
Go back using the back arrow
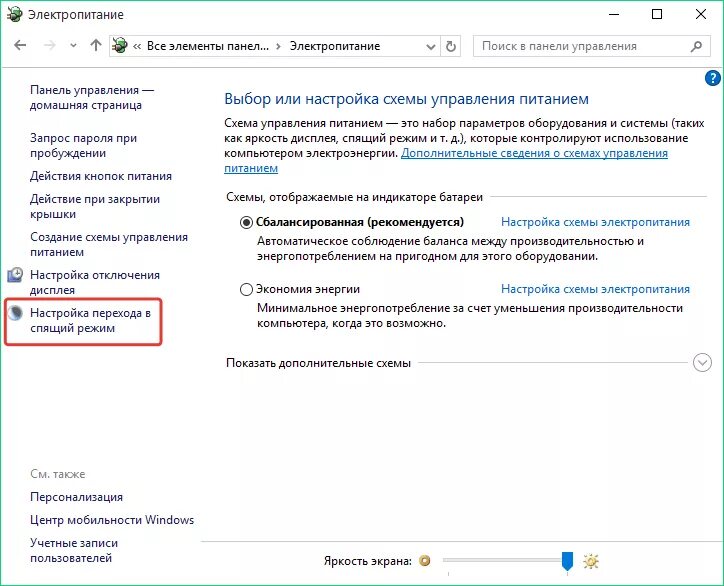click(x=20, y=45)
